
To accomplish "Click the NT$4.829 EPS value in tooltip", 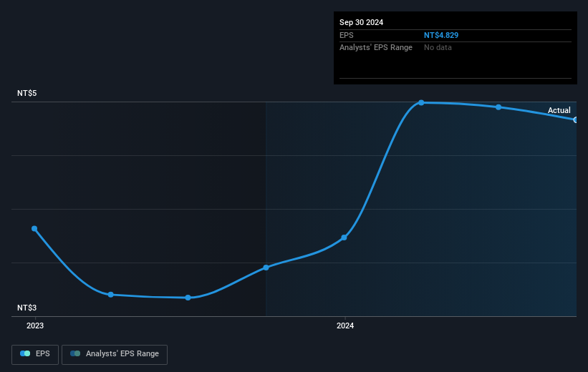I will 441,35.
